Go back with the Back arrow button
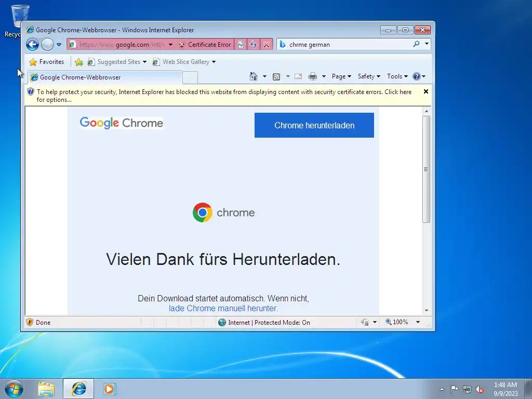The width and height of the screenshot is (532, 399). [33, 45]
